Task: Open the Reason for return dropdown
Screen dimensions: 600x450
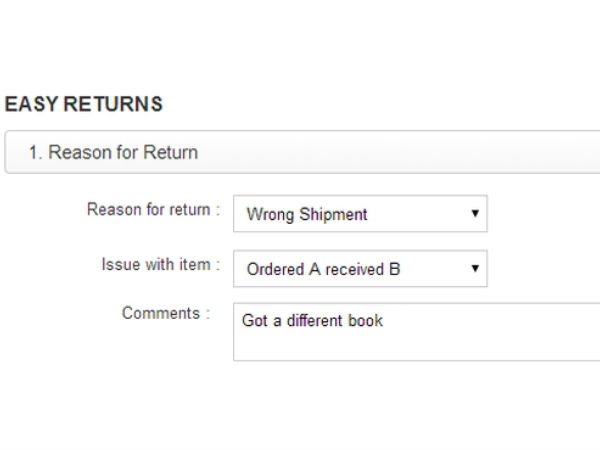Action: coord(360,214)
